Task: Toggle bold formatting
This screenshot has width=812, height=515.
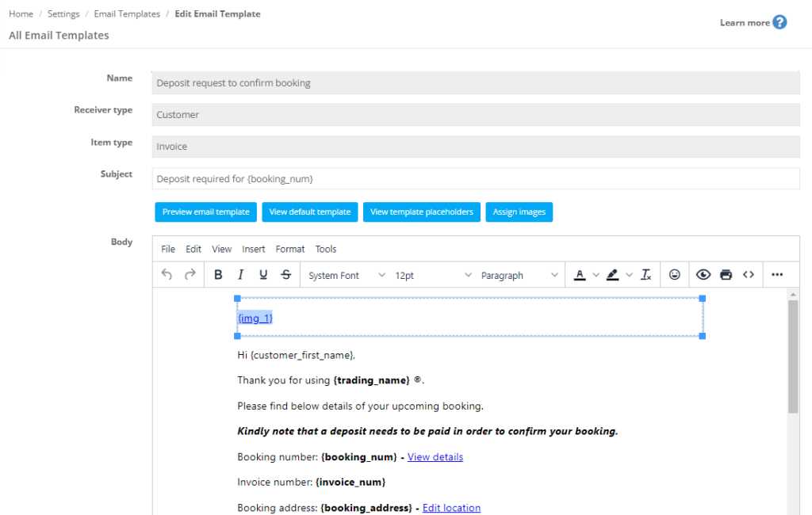Action: 218,274
